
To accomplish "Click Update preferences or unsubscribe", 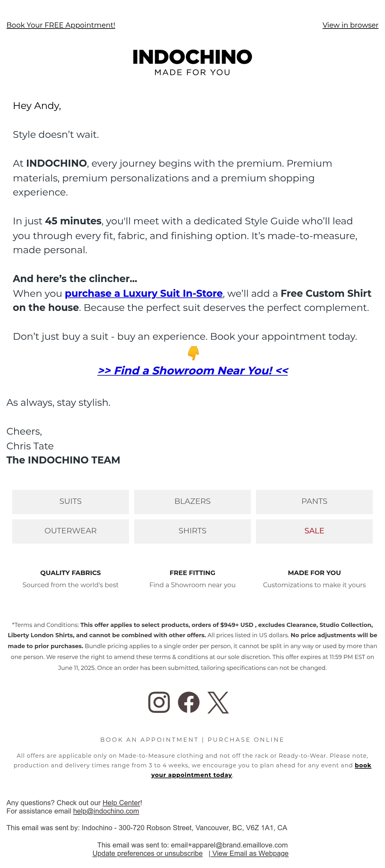I will pos(148,854).
